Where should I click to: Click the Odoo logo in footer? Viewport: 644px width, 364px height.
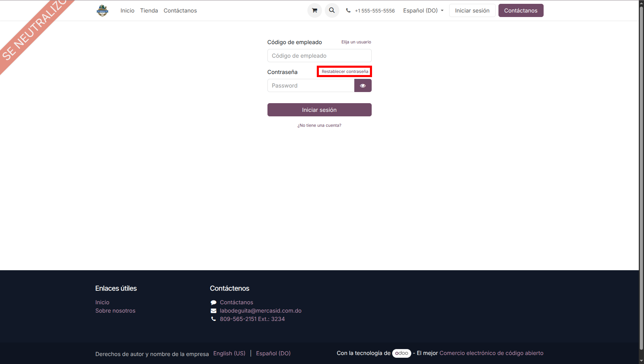tap(402, 353)
